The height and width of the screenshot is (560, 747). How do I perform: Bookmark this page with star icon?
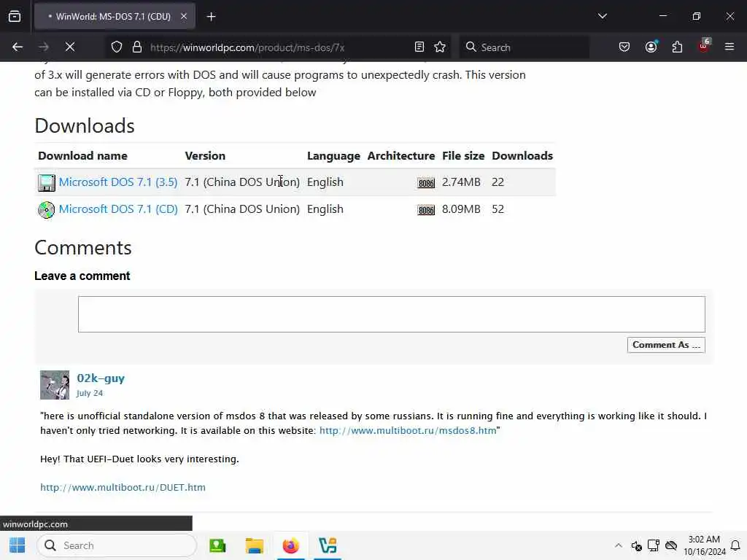pyautogui.click(x=440, y=47)
